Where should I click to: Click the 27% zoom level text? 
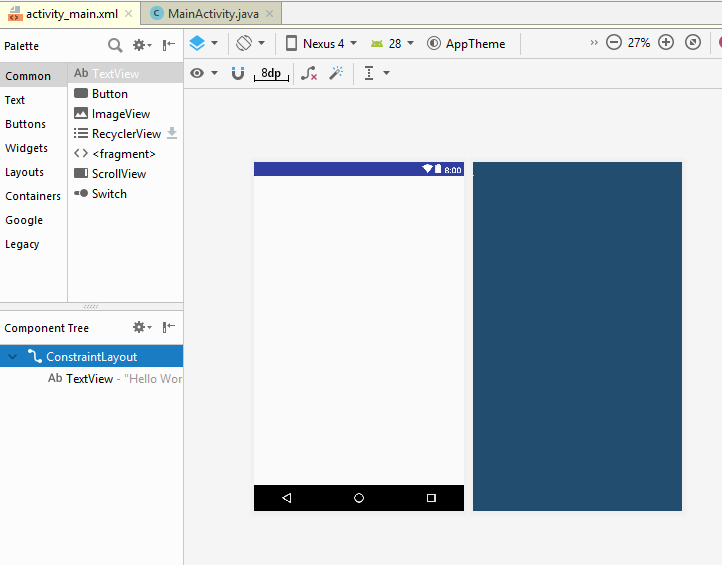(x=639, y=43)
